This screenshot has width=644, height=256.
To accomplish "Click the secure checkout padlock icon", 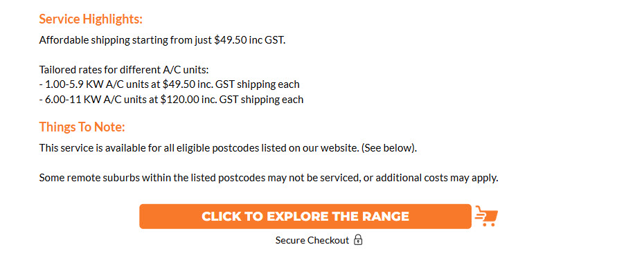I will [359, 240].
